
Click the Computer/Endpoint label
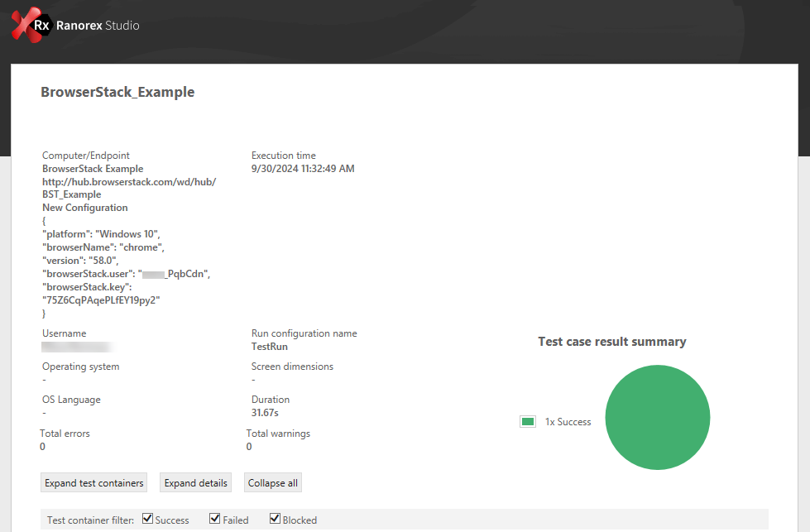[x=86, y=156]
